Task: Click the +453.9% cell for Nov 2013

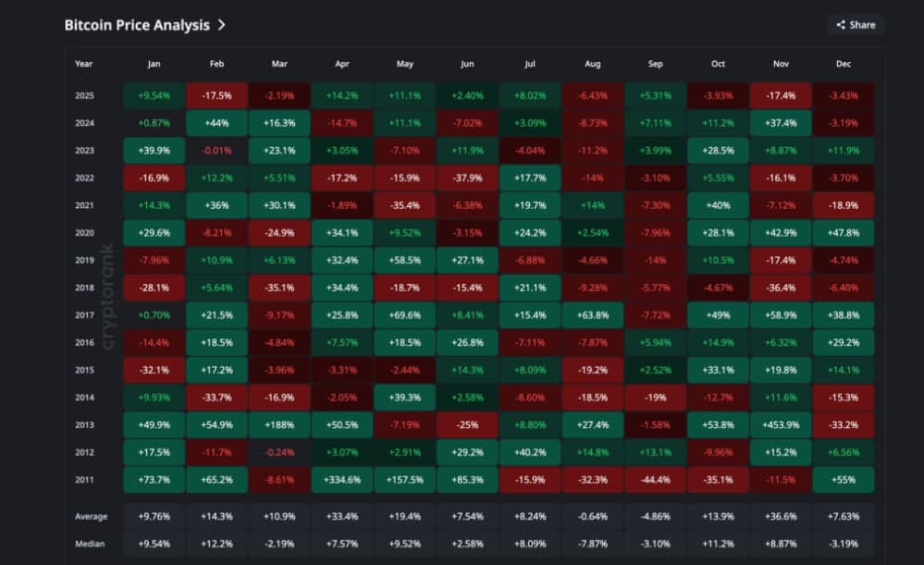Action: tap(780, 425)
